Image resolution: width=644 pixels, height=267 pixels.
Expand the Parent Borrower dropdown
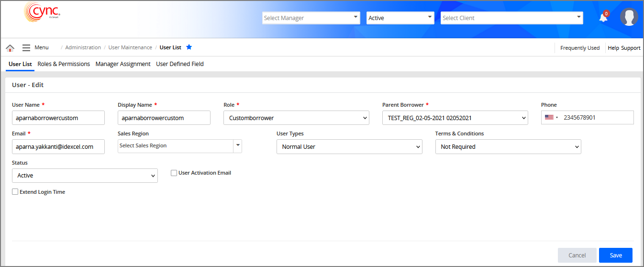(455, 118)
